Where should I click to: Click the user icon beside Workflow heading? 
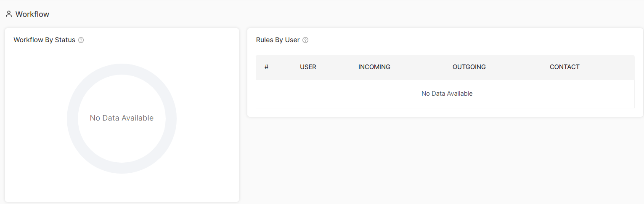point(9,14)
